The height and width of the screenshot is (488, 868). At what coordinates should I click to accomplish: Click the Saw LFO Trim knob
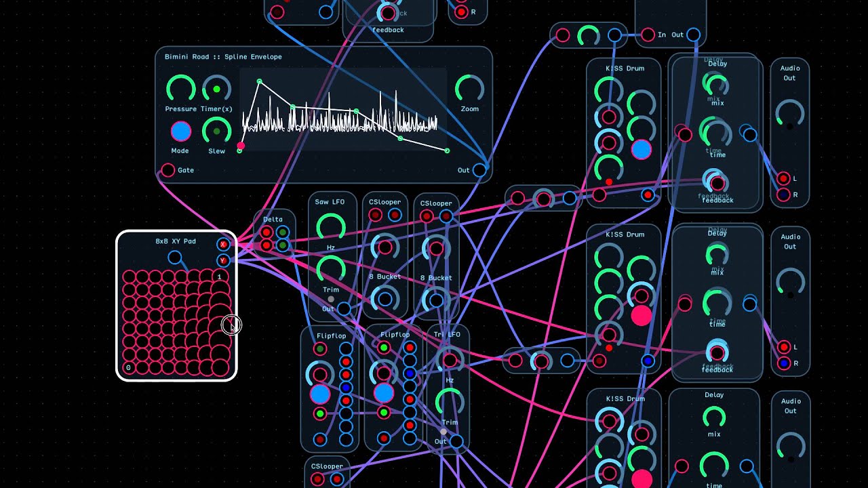point(331,271)
